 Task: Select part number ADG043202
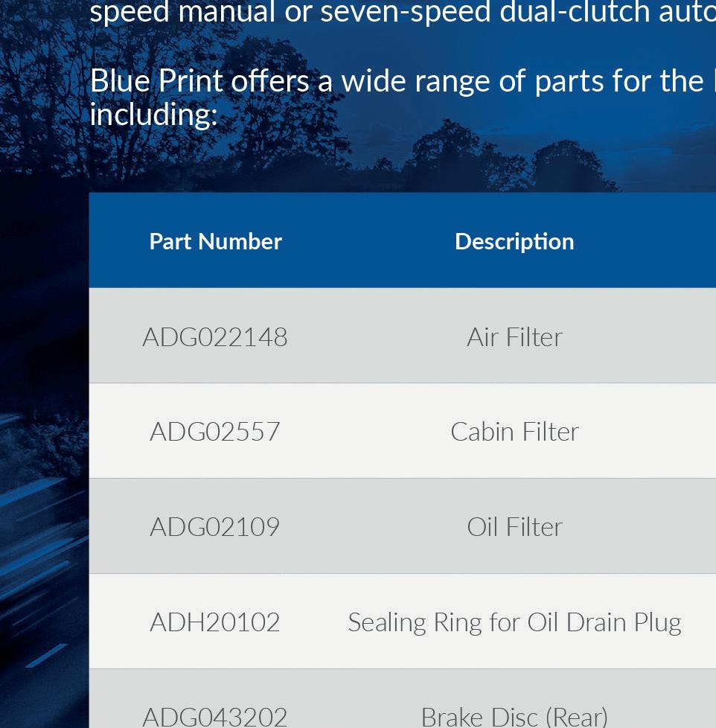click(215, 716)
